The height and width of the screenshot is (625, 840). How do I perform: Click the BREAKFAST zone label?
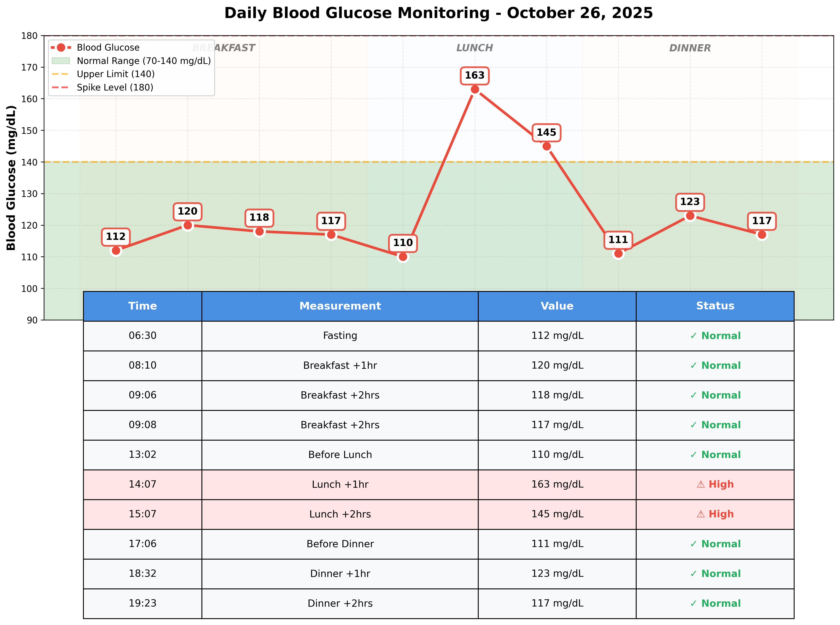[223, 48]
